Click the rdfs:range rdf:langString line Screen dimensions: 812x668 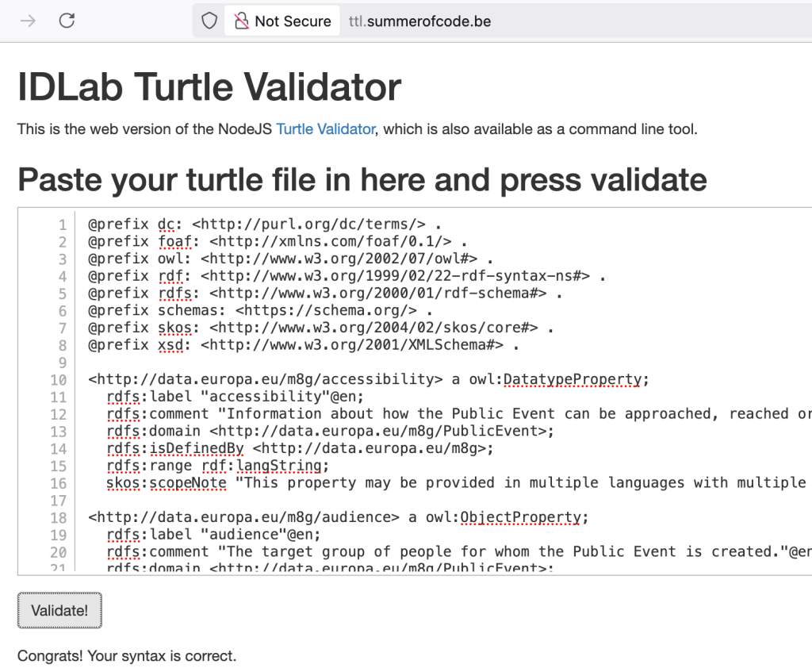(217, 466)
